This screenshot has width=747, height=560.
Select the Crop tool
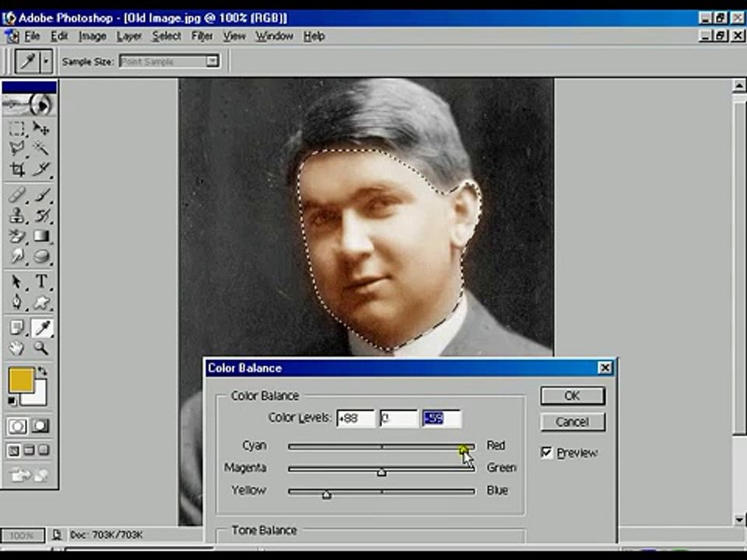(17, 169)
